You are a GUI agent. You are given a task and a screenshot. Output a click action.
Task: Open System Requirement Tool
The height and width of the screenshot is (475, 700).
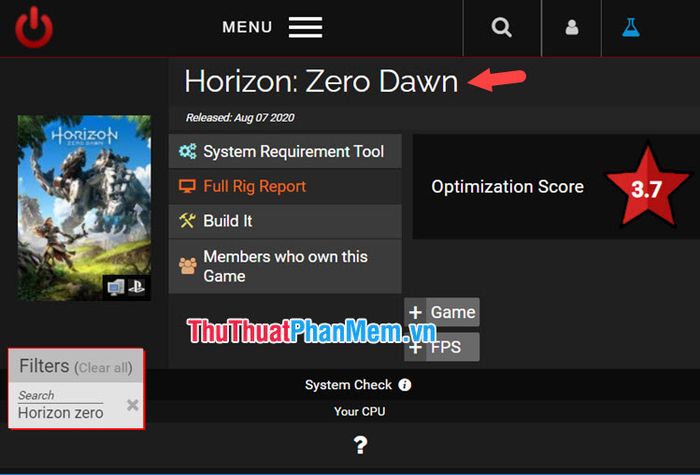click(x=285, y=151)
